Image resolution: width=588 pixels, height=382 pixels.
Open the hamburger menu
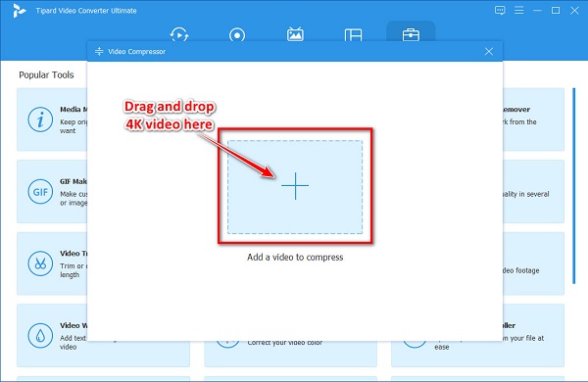pyautogui.click(x=519, y=10)
